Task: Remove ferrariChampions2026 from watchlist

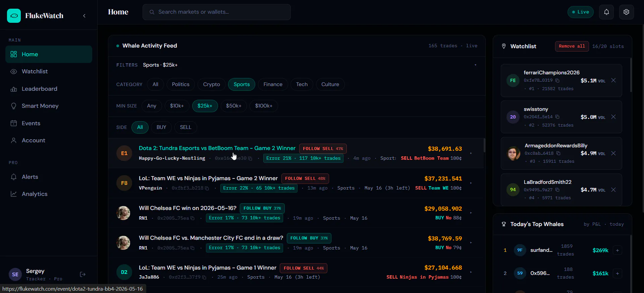Action: (x=613, y=80)
